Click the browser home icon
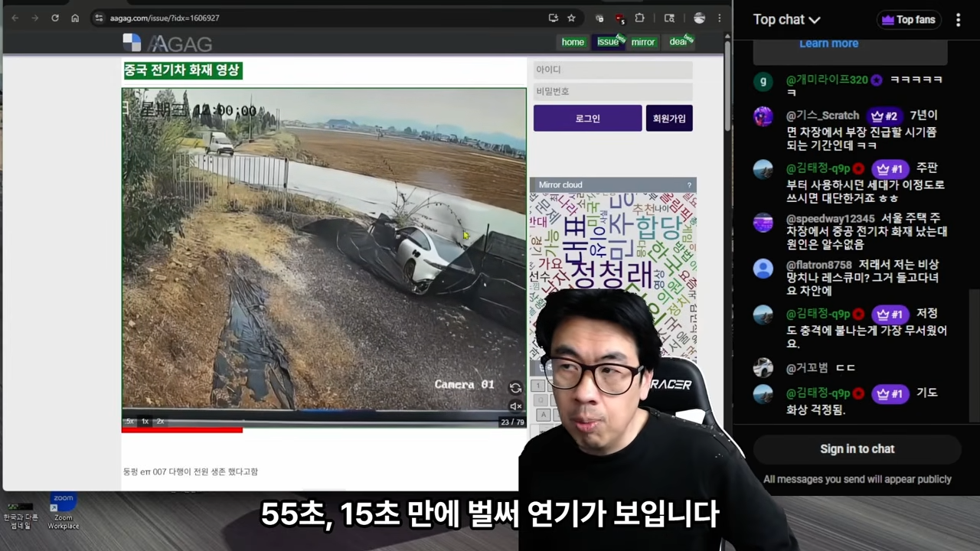 click(75, 18)
